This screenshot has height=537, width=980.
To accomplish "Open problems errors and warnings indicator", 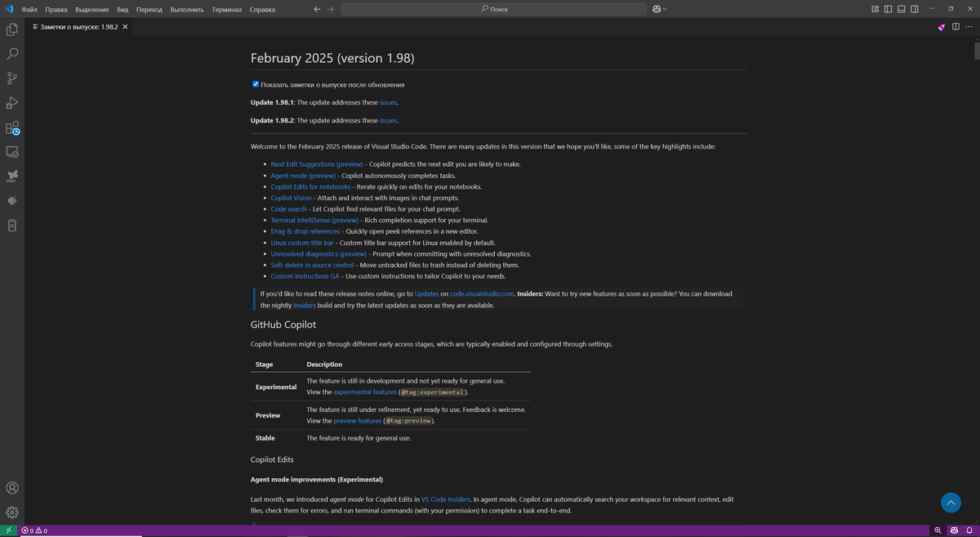I will tap(34, 530).
